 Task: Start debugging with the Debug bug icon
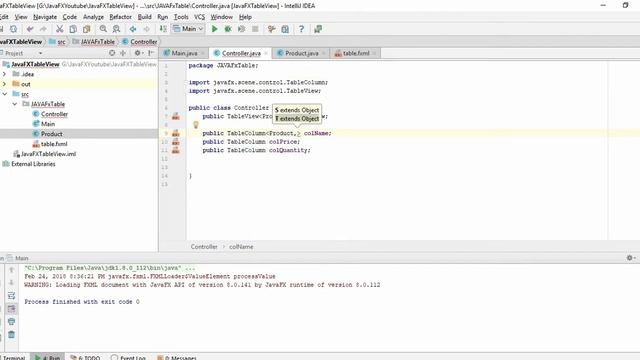228,29
